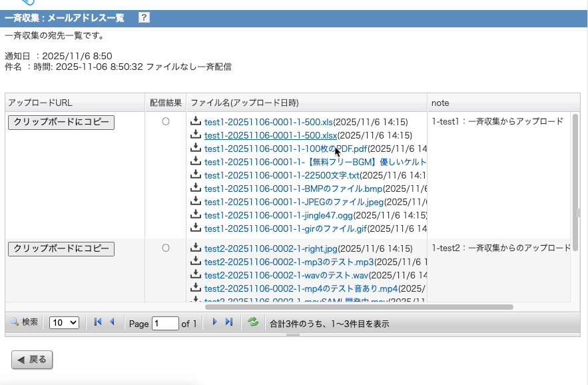
Task: Go to the first page using pager icon
Action: click(x=98, y=322)
